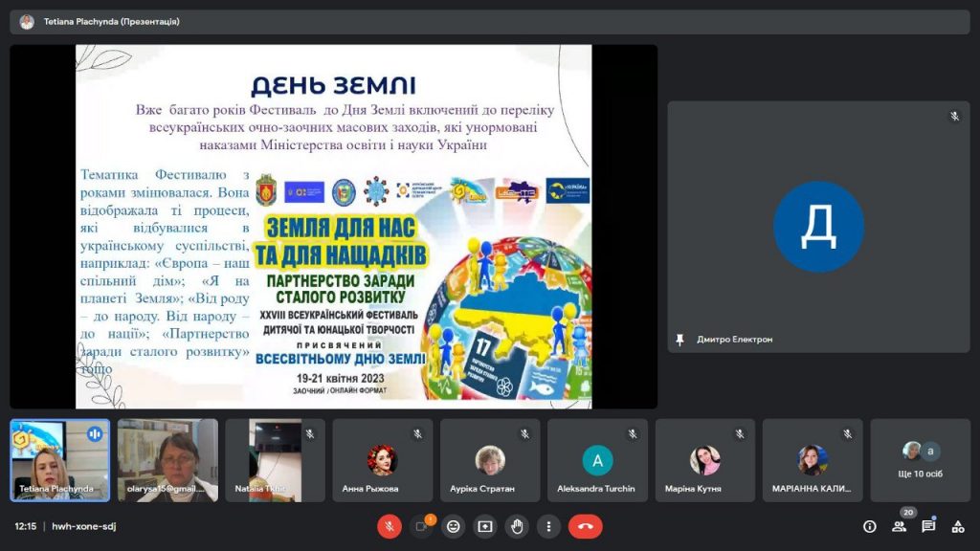Open the emoji reactions panel
The width and height of the screenshot is (980, 551).
click(454, 526)
